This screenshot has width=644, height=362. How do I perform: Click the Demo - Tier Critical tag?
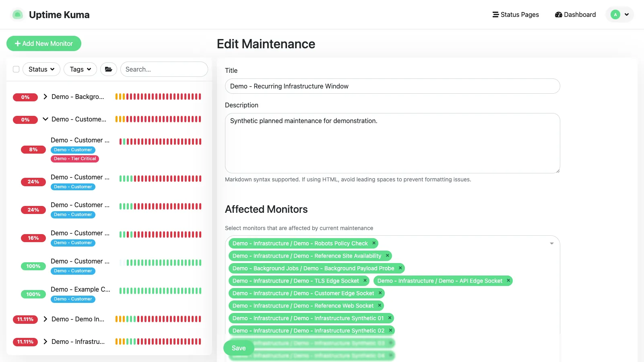pyautogui.click(x=75, y=158)
